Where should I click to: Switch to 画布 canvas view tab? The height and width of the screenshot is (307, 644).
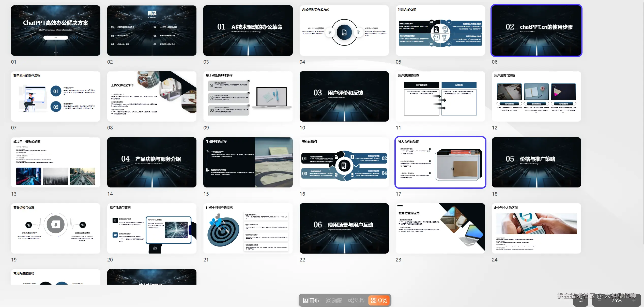[311, 300]
